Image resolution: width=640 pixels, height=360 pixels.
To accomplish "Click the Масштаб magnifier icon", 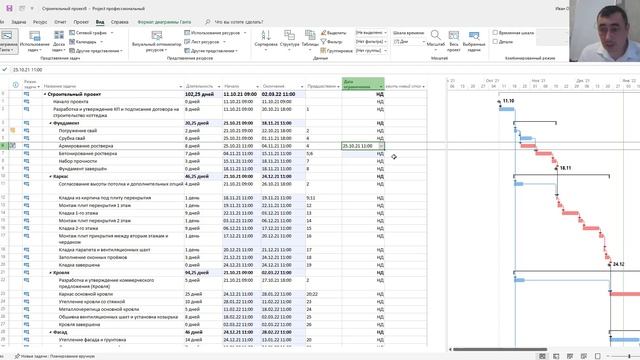I will pos(436,36).
